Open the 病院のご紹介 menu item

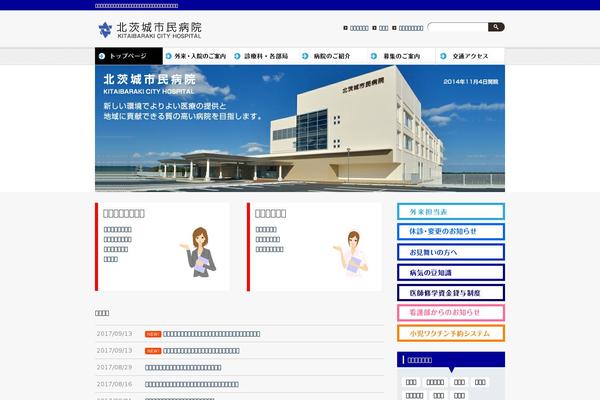pyautogui.click(x=332, y=56)
